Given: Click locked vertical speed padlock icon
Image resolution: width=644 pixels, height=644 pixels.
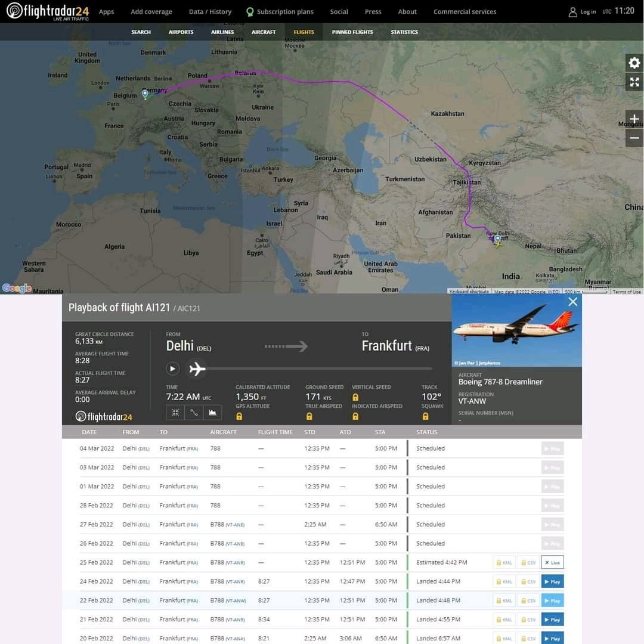Looking at the screenshot, I should [x=356, y=397].
